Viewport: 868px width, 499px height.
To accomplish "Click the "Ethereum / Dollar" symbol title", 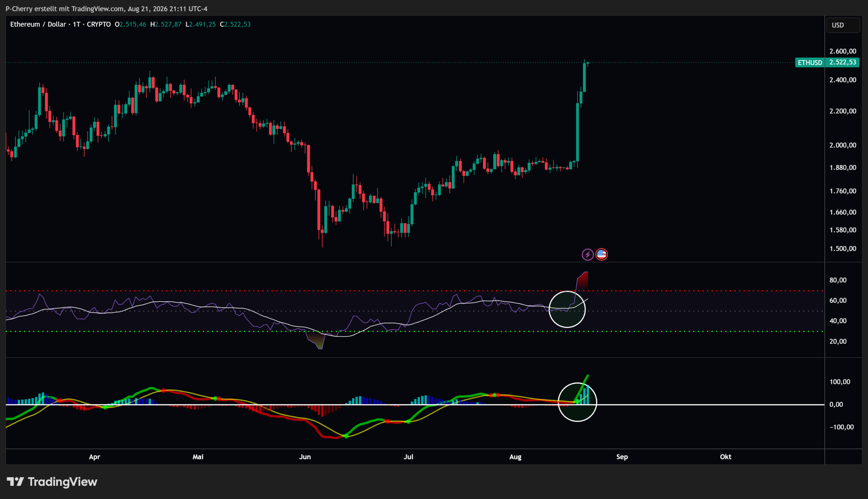I will (x=38, y=24).
